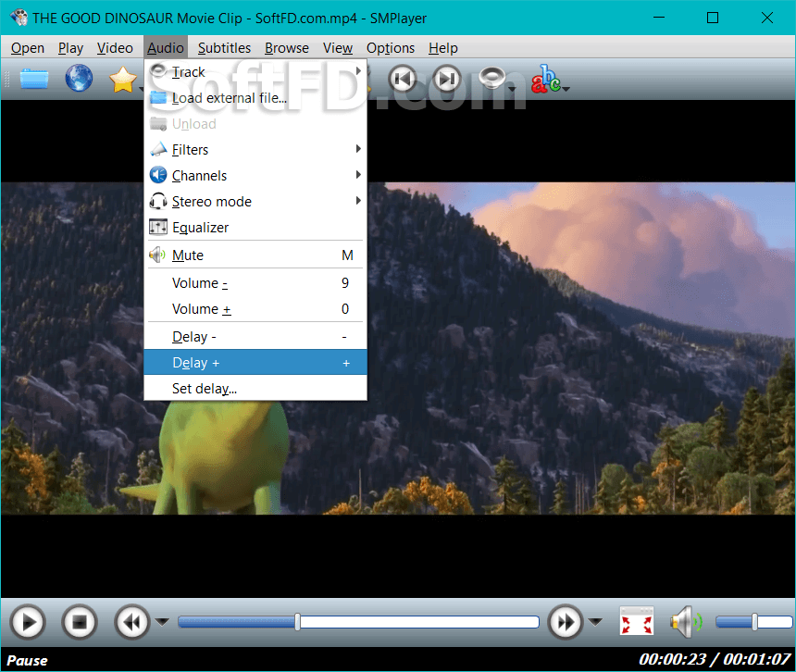Toggle fullscreen with the red arrows icon

(x=637, y=621)
